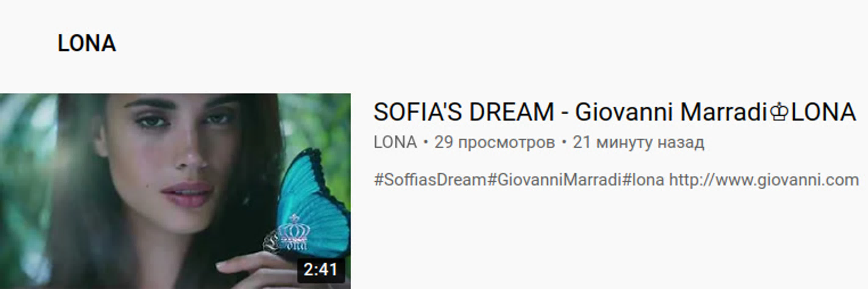Click the crown symbol in the video title

click(779, 112)
